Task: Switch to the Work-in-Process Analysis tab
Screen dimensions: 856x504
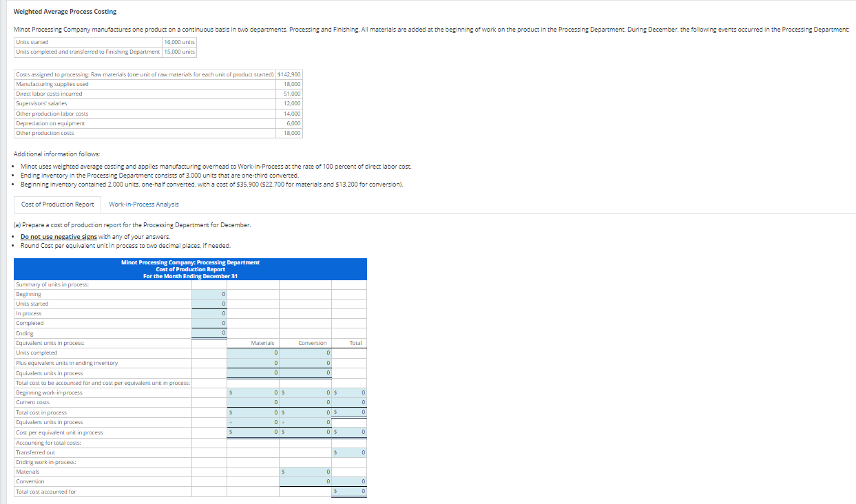Action: 145,204
